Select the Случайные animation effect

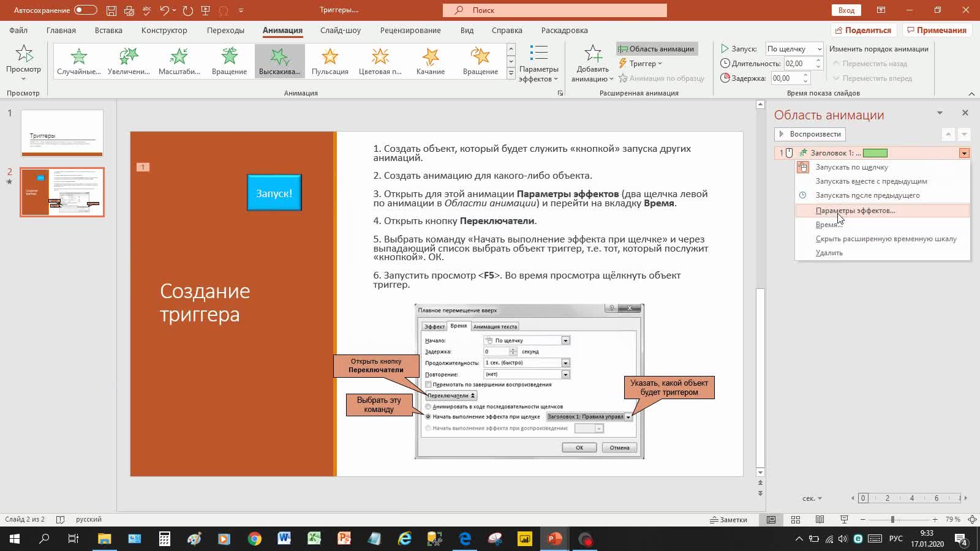coord(79,61)
